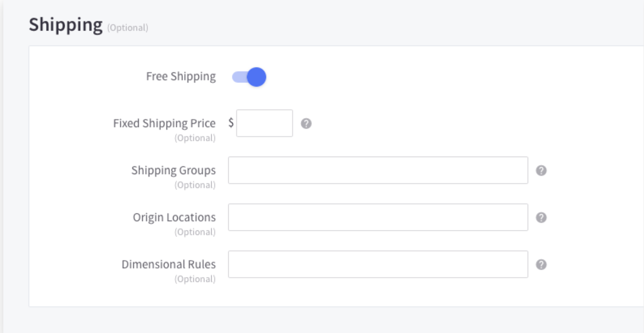Click the Fixed Shipping Price label
The height and width of the screenshot is (333, 644).
[164, 123]
